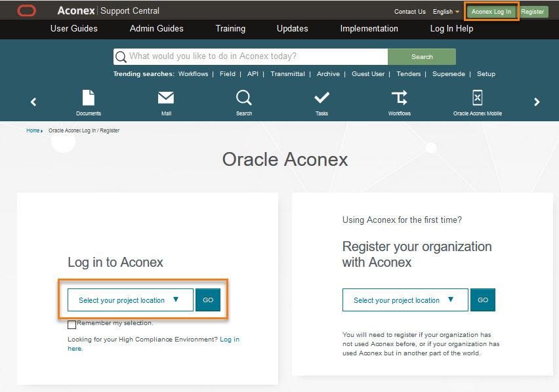Image resolution: width=559 pixels, height=392 pixels.
Task: Open the Training menu
Action: tap(230, 28)
